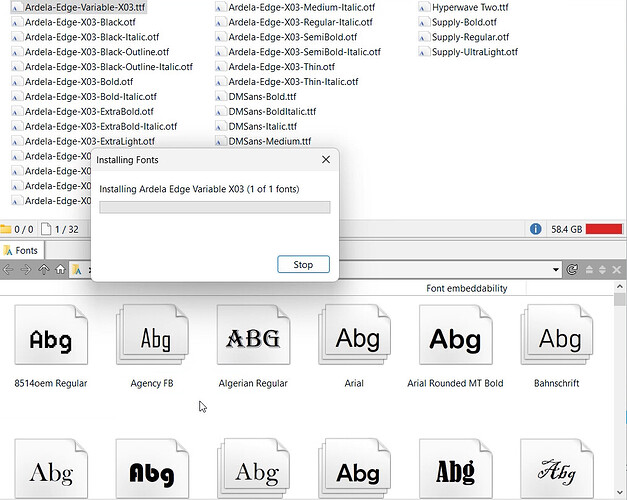Close the Installing Fonts dialog
627x500 pixels.
pyautogui.click(x=326, y=160)
